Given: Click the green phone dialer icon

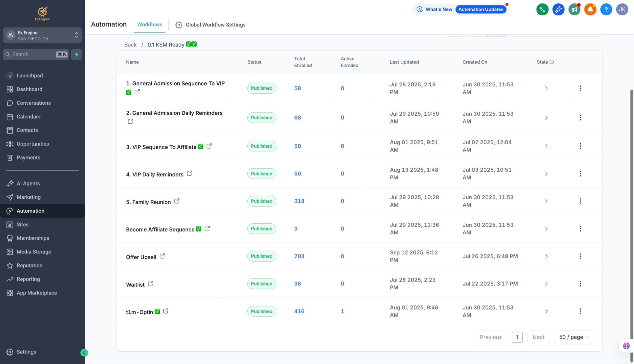Looking at the screenshot, I should pyautogui.click(x=542, y=9).
